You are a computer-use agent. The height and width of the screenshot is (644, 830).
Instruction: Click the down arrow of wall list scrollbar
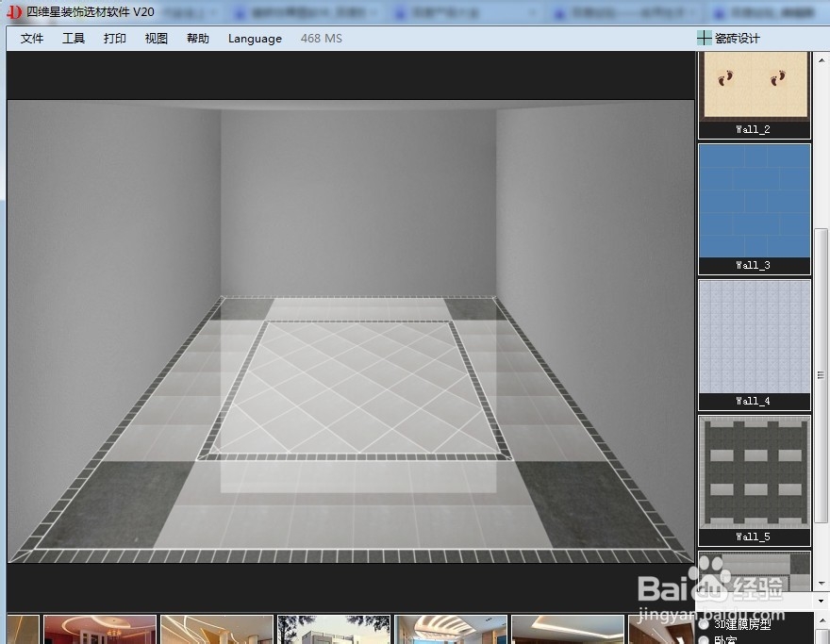[821, 583]
